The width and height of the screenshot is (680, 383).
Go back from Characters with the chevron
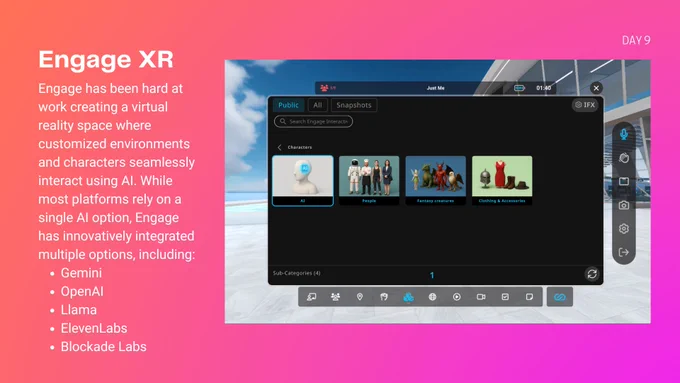coord(279,147)
